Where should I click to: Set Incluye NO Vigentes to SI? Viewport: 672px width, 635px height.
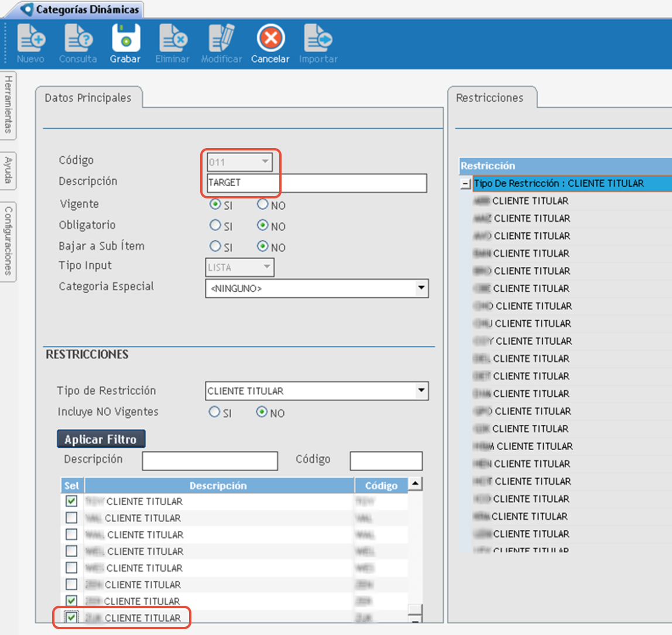pyautogui.click(x=214, y=412)
